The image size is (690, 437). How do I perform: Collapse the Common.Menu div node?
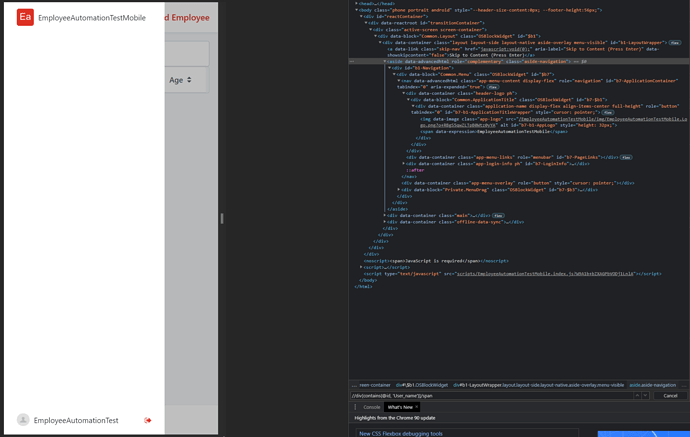pos(395,74)
